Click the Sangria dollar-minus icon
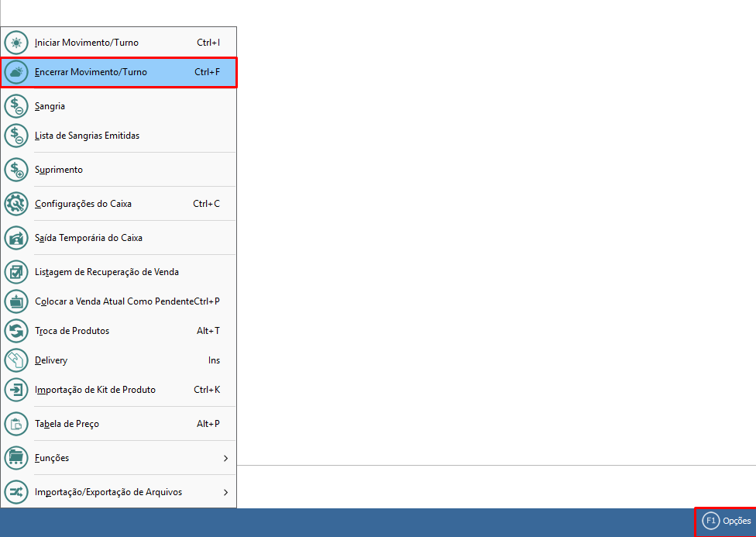The image size is (756, 537). click(16, 106)
